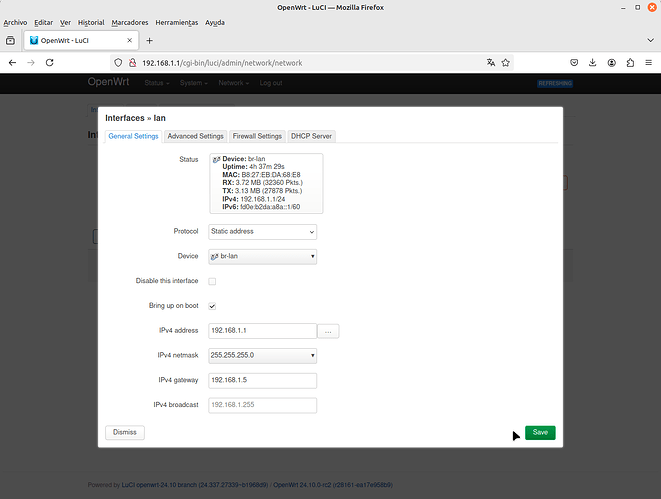Maximize the Firefox window
Image resolution: width=661 pixels, height=499 pixels.
click(637, 8)
